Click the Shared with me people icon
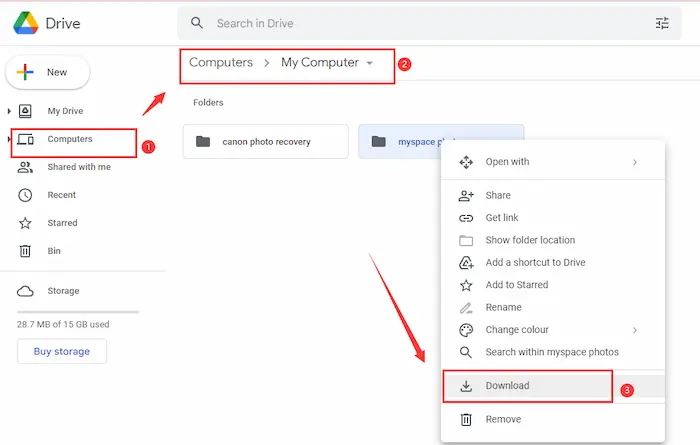 pyautogui.click(x=25, y=167)
